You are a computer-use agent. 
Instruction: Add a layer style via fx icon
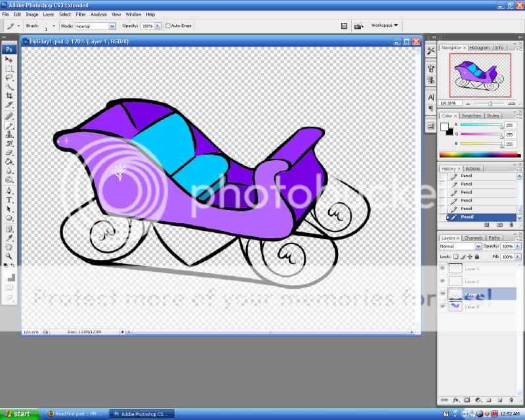[455, 399]
